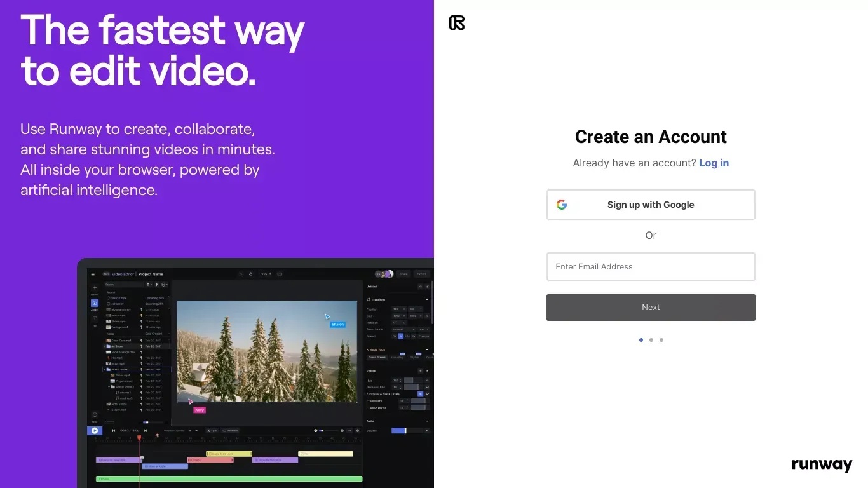Select the middle step indicator dot
The height and width of the screenshot is (488, 868).
pyautogui.click(x=651, y=340)
